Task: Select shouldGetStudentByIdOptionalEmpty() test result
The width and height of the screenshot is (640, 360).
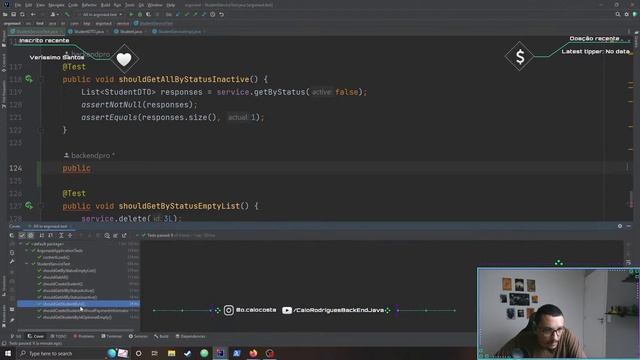Action: tap(77, 317)
